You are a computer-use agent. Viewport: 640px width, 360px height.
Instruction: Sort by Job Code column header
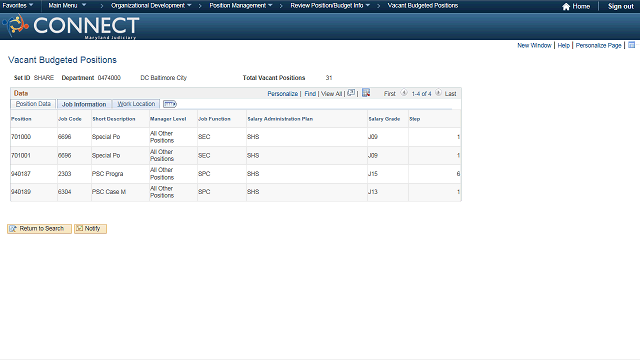pos(70,119)
